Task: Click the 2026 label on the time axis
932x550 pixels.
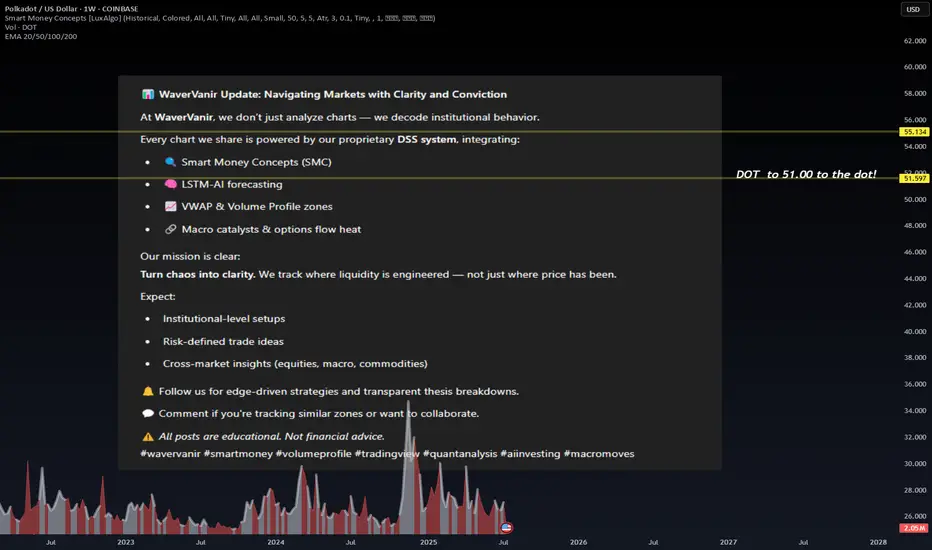Action: point(578,542)
